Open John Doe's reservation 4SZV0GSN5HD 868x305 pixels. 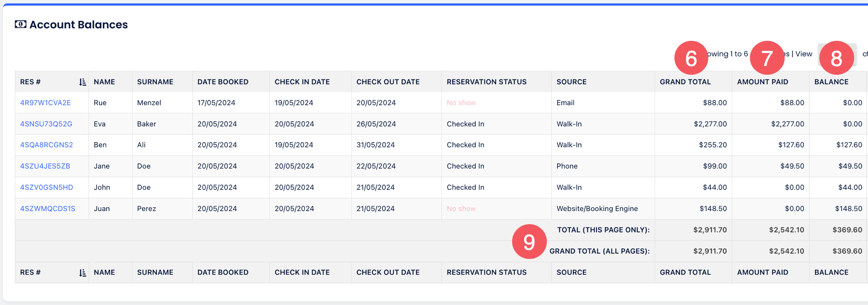[46, 188]
